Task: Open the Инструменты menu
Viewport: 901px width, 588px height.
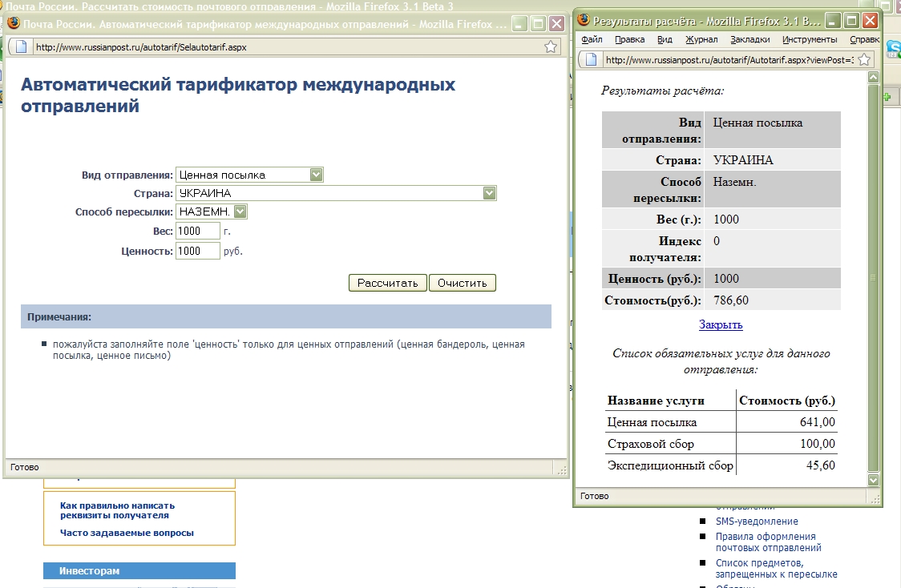Action: tap(810, 39)
